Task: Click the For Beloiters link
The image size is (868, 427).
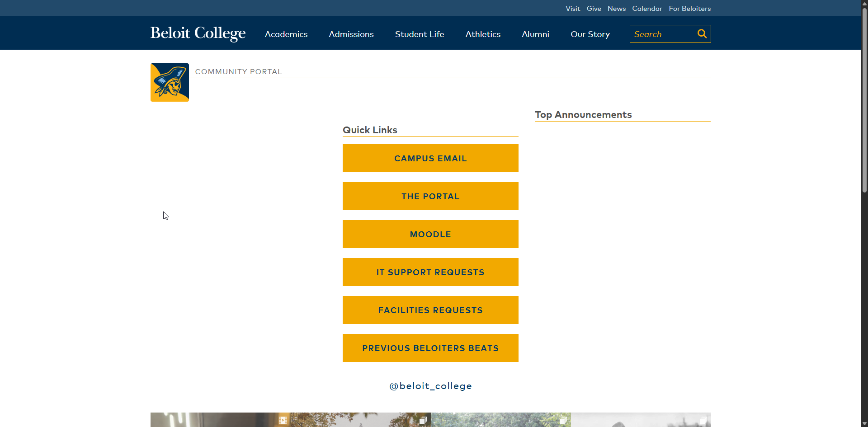Action: pyautogui.click(x=689, y=9)
